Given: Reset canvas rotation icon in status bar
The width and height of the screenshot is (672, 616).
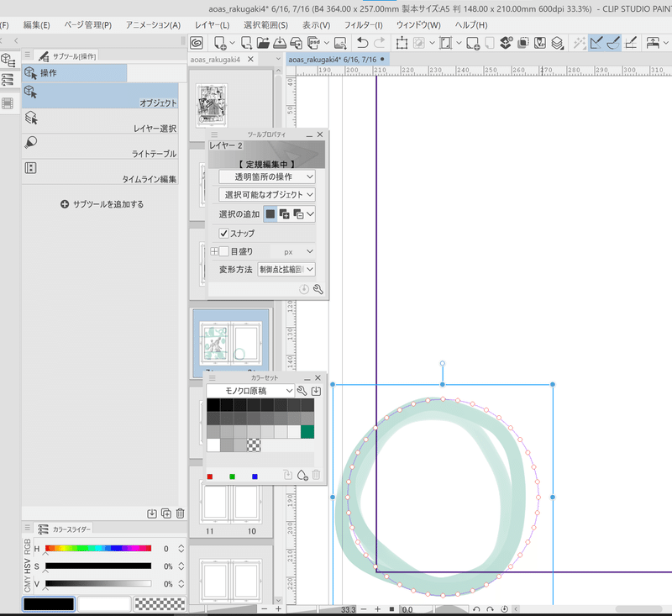Looking at the screenshot, I should (505, 609).
